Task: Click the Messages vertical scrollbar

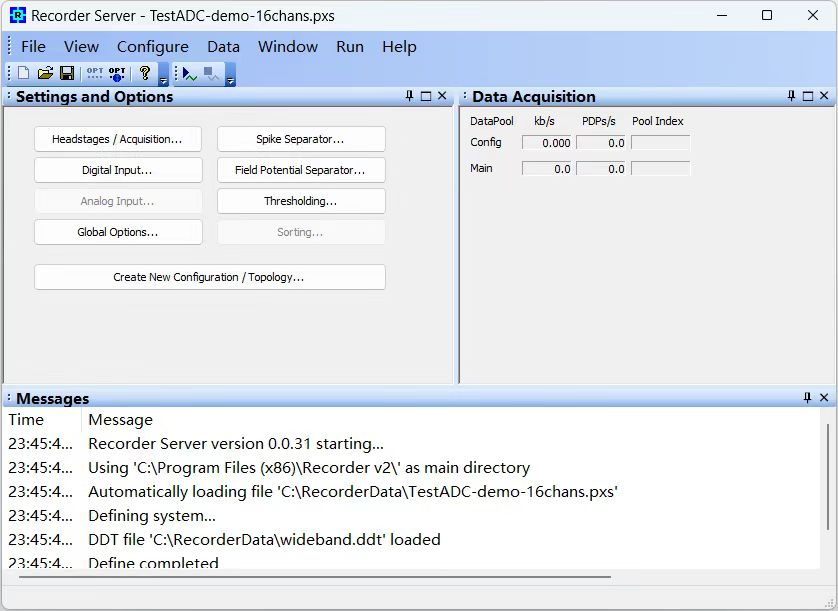Action: pos(827,476)
